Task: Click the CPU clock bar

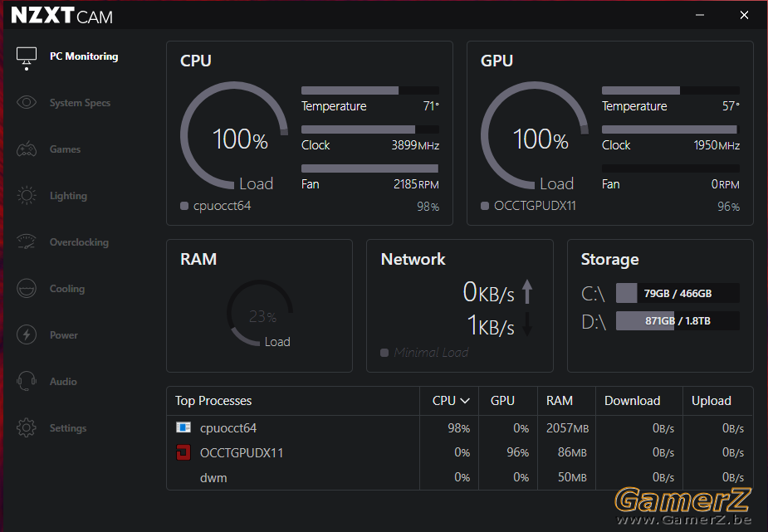Action: 369,129
